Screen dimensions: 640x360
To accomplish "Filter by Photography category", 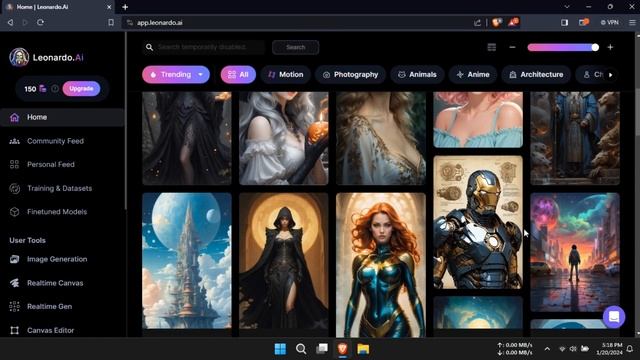I will 350,75.
